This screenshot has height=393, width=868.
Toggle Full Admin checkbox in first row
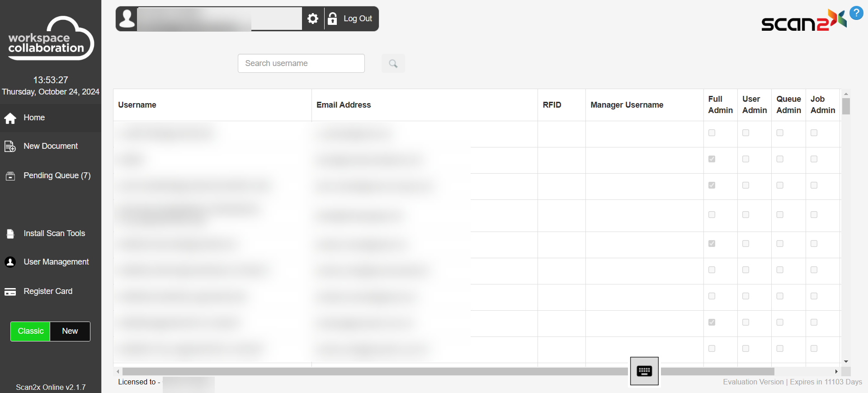712,133
